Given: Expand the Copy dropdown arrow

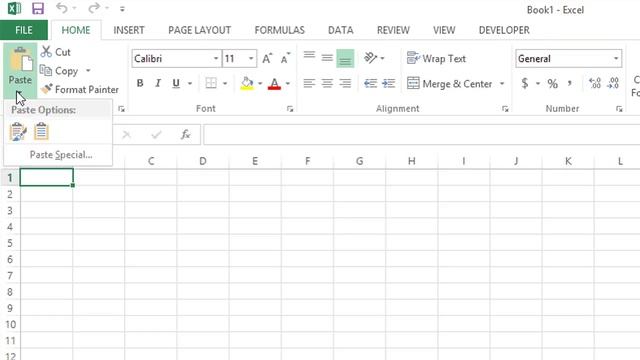Looking at the screenshot, I should pyautogui.click(x=88, y=71).
